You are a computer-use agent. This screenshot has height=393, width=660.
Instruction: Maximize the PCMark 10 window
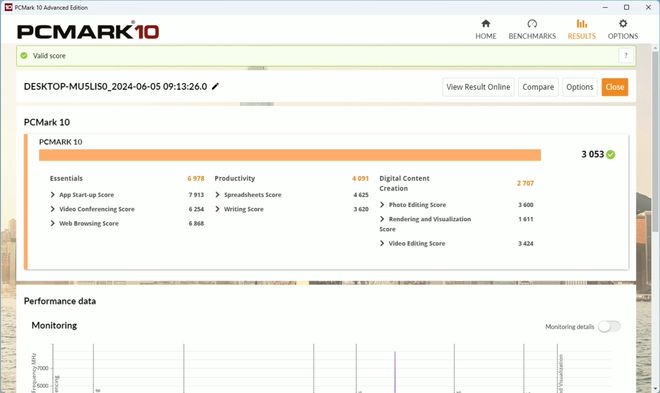click(626, 7)
